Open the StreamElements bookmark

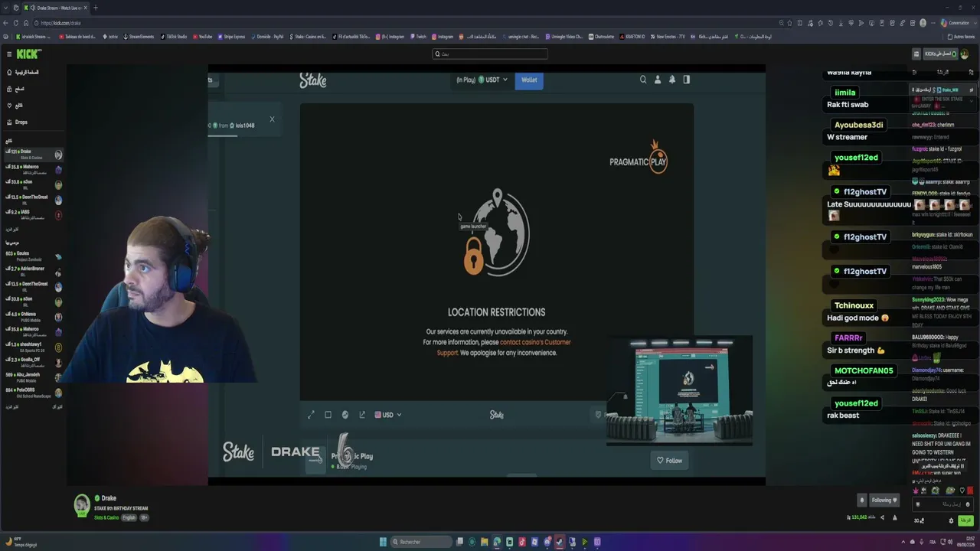[139, 37]
